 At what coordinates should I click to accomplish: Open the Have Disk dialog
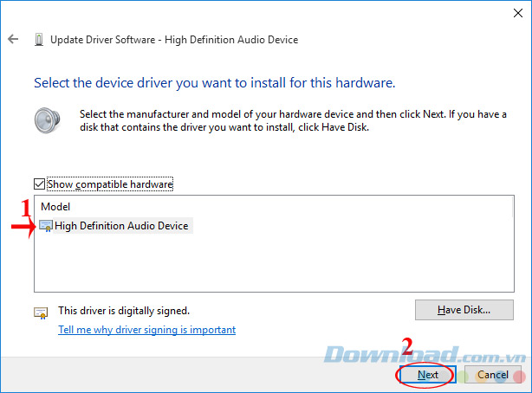click(x=464, y=310)
